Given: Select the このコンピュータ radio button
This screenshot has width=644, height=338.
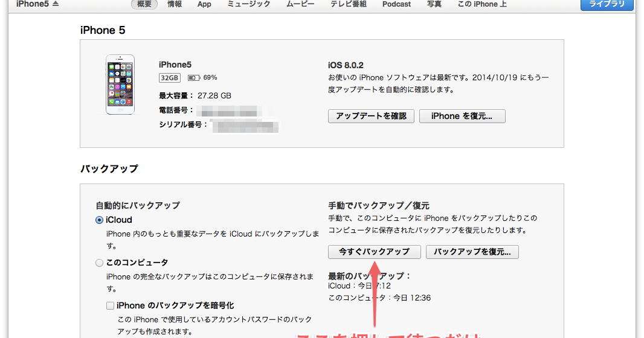Looking at the screenshot, I should pyautogui.click(x=99, y=263).
